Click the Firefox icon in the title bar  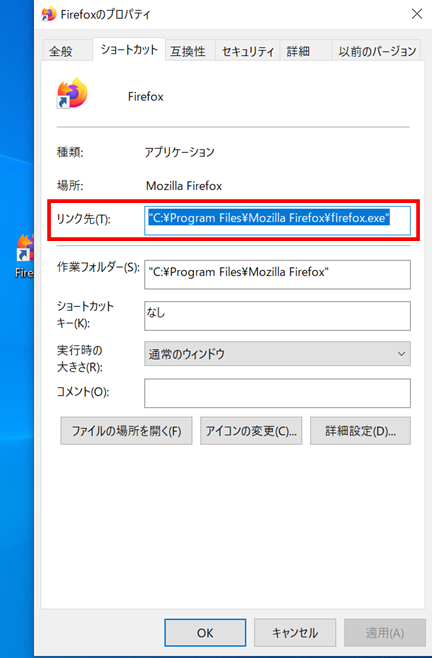tap(49, 14)
